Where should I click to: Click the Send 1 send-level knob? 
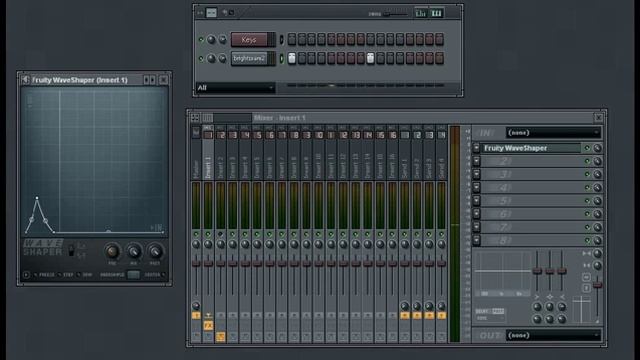pyautogui.click(x=404, y=306)
